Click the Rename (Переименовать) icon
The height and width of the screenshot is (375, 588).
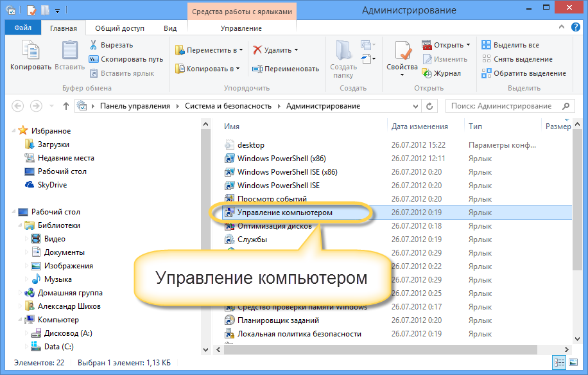click(x=257, y=69)
